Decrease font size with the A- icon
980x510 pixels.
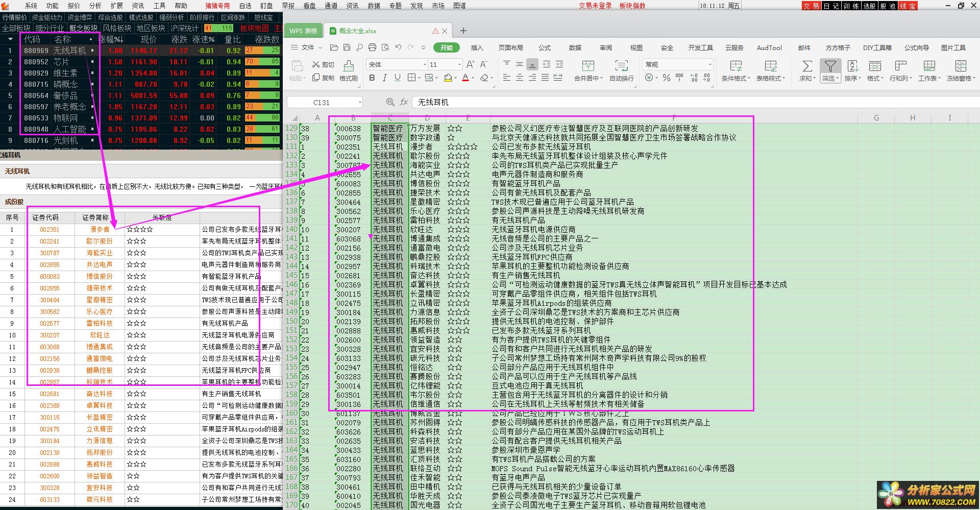483,64
